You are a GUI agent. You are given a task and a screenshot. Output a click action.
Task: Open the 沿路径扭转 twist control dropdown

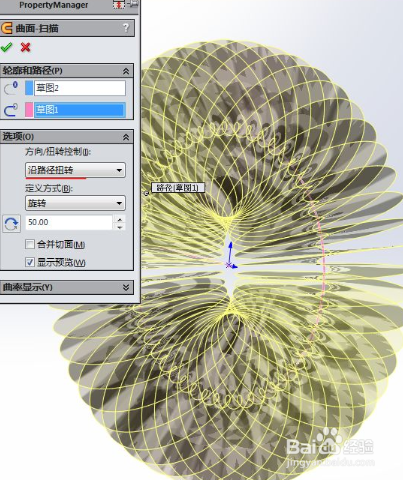pos(75,170)
